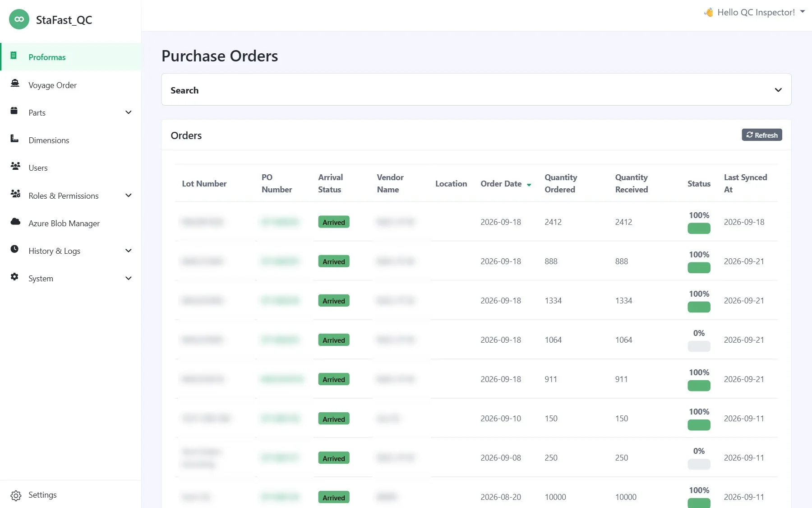Click Arrived badge in the 2412 quantity row

(x=334, y=222)
